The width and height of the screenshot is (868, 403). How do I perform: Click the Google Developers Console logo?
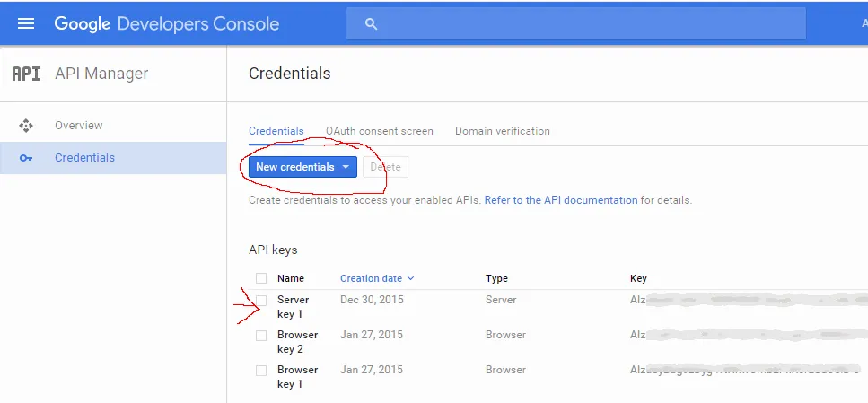coord(168,23)
